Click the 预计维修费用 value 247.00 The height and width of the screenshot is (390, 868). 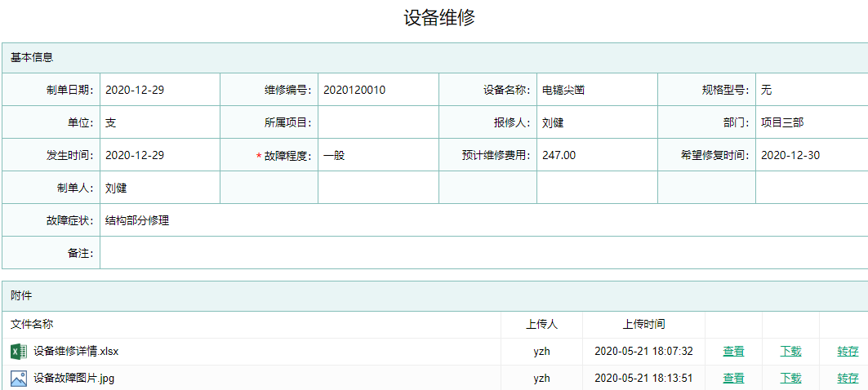pos(559,156)
